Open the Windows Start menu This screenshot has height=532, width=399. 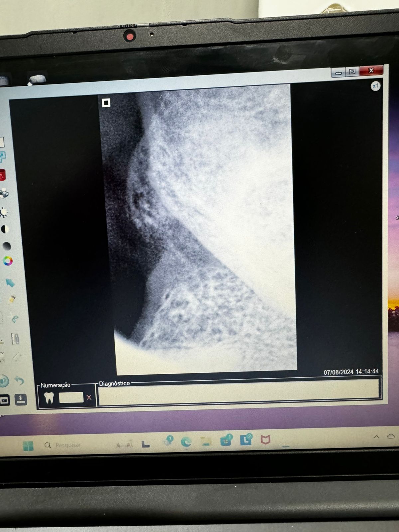click(x=28, y=446)
